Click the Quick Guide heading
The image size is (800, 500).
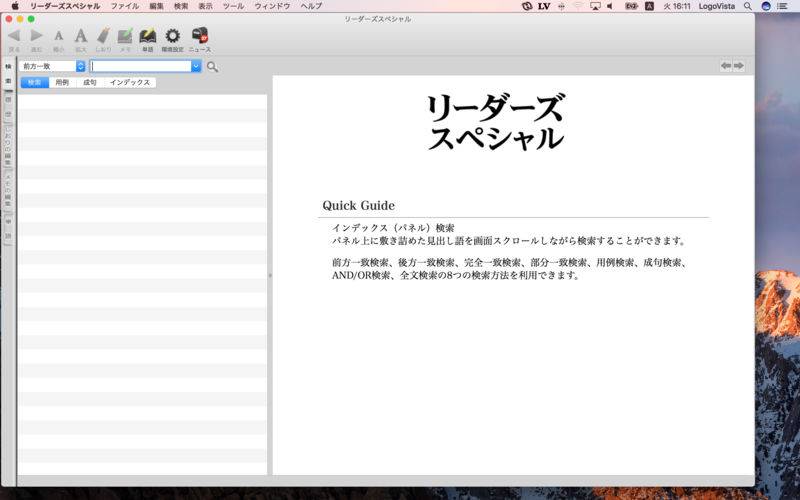pyautogui.click(x=358, y=206)
